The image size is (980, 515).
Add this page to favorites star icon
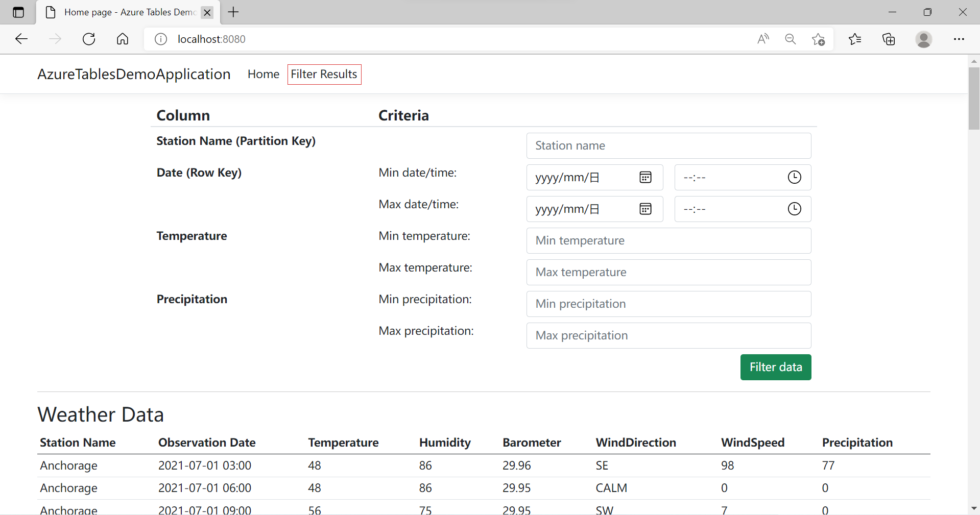point(818,39)
